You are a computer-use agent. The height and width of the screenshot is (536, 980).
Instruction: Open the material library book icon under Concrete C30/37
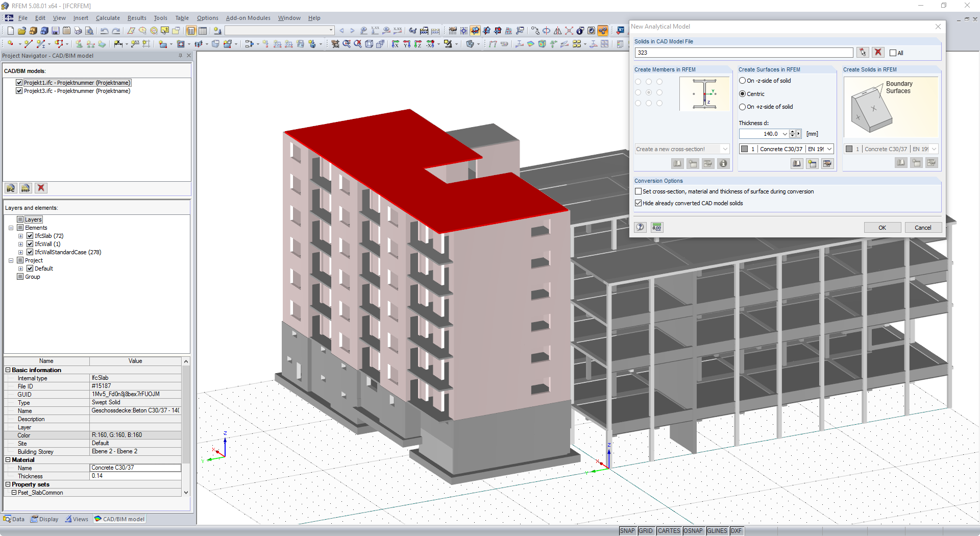tap(796, 163)
